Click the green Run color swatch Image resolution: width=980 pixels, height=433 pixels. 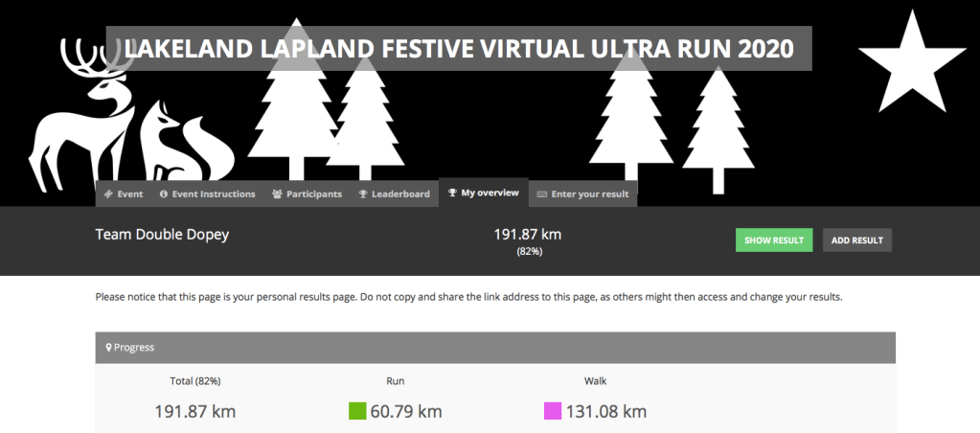(357, 411)
